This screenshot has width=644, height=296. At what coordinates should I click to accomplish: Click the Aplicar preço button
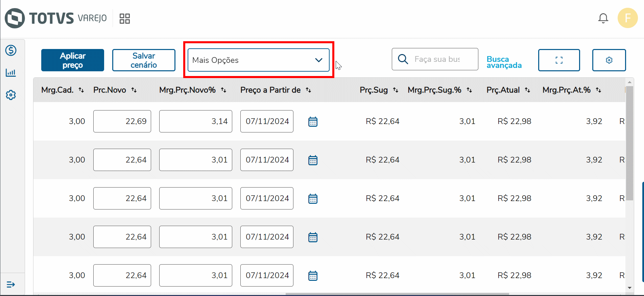coord(73,60)
